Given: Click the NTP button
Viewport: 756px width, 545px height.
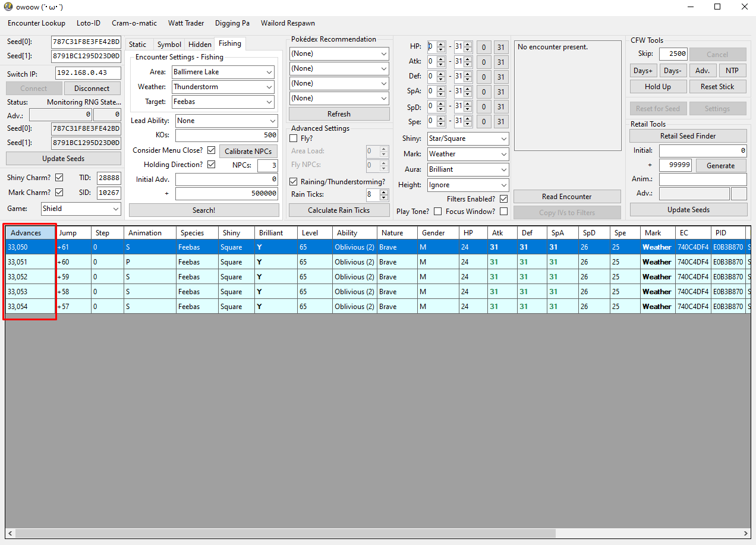Looking at the screenshot, I should 732,70.
